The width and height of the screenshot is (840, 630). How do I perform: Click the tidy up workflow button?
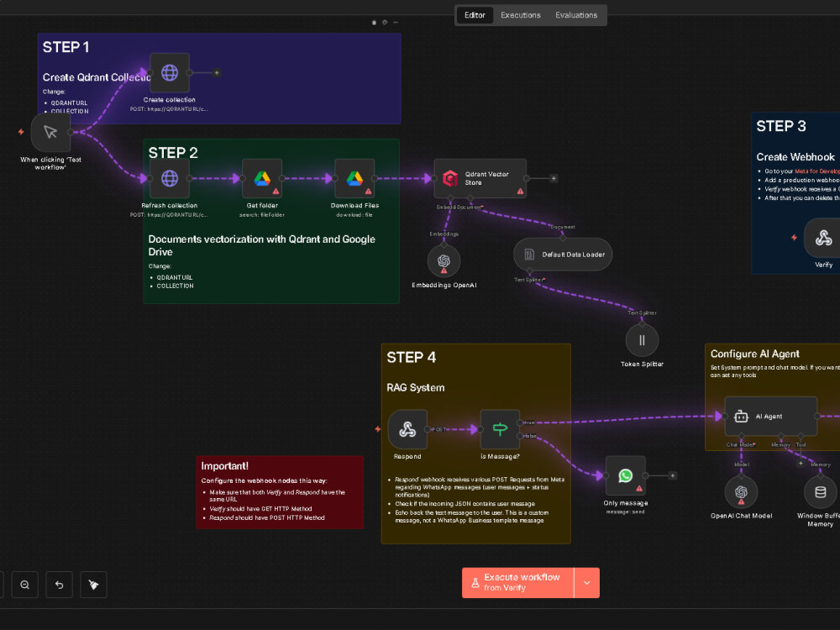[93, 585]
